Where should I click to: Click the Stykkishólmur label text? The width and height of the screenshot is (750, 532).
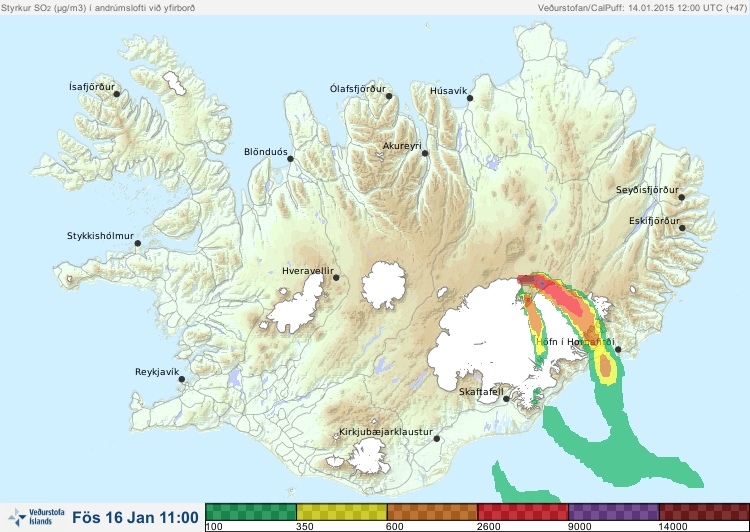click(x=100, y=236)
